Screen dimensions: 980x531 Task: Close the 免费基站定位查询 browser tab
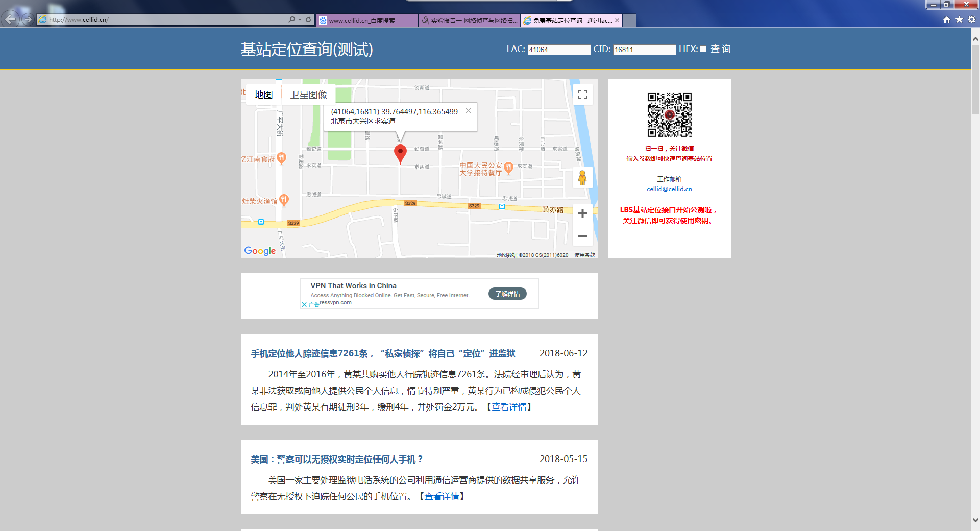pos(617,20)
